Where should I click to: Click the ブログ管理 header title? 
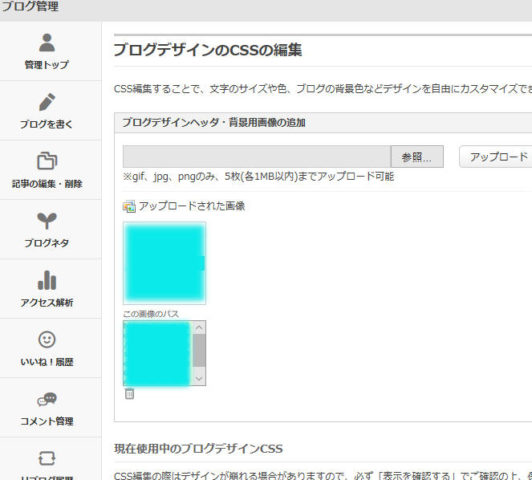30,6
